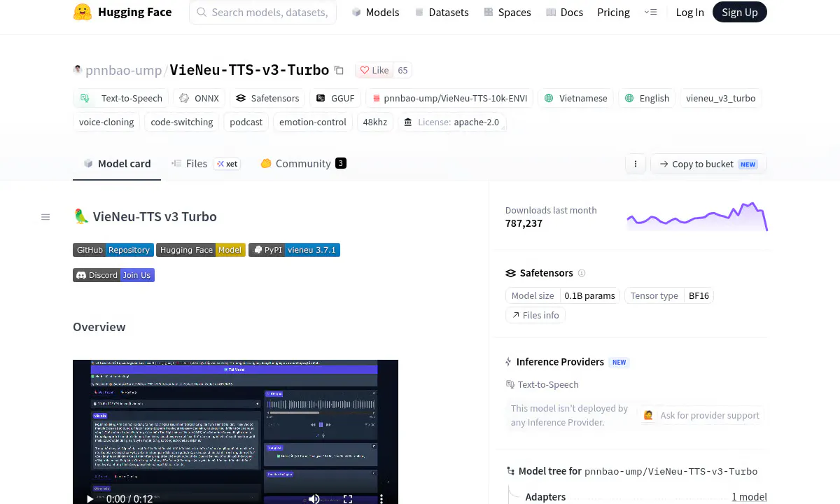The height and width of the screenshot is (504, 840).
Task: Filter by the Text-to-Speech tag
Action: [120, 98]
